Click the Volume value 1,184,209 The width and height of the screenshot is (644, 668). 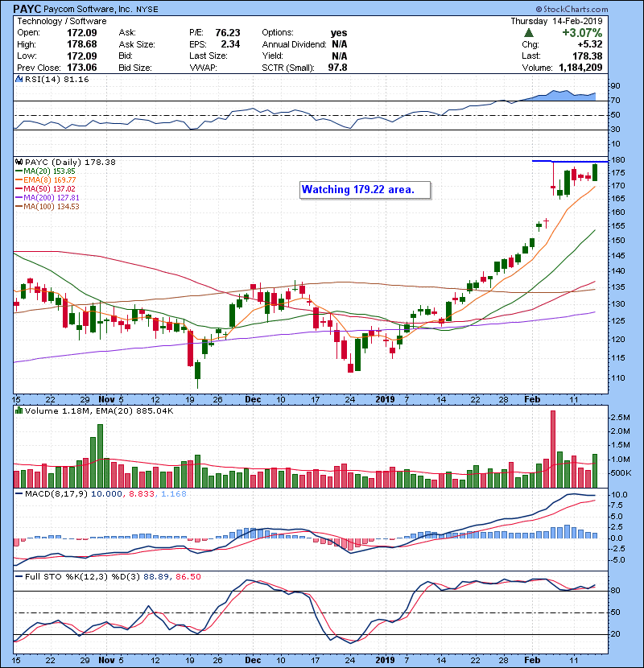(x=580, y=68)
